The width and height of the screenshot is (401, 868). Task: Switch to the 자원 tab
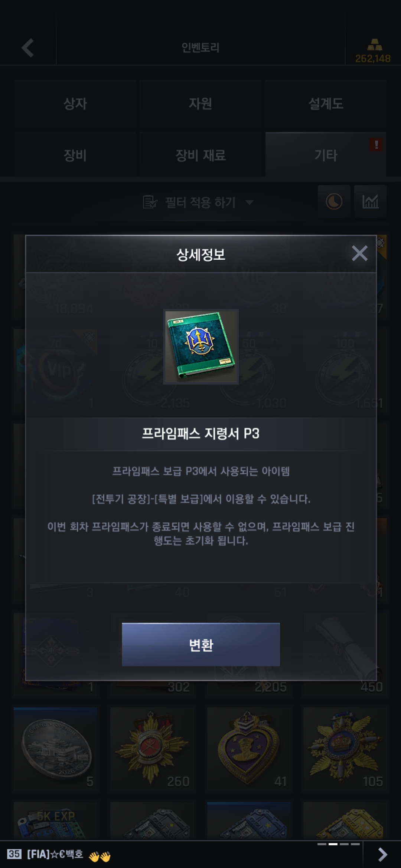pyautogui.click(x=200, y=103)
